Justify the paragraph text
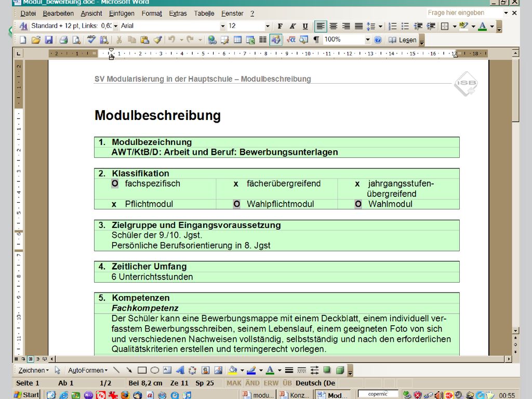 click(358, 26)
